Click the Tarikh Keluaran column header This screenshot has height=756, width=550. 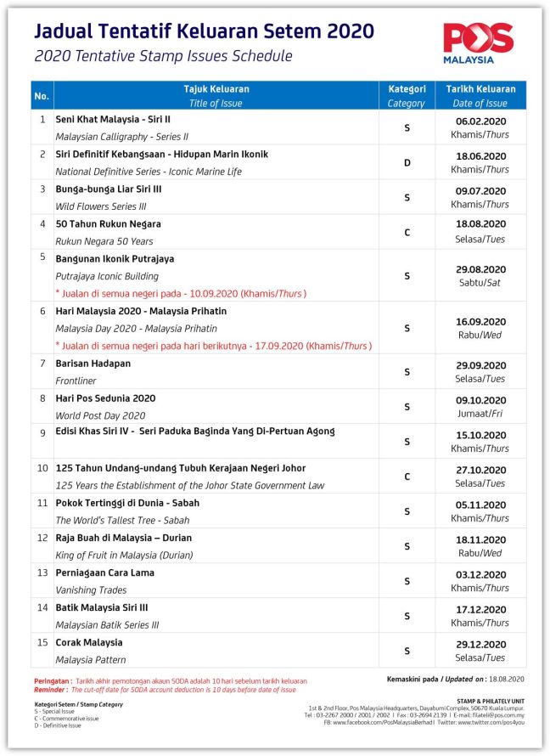pos(480,89)
